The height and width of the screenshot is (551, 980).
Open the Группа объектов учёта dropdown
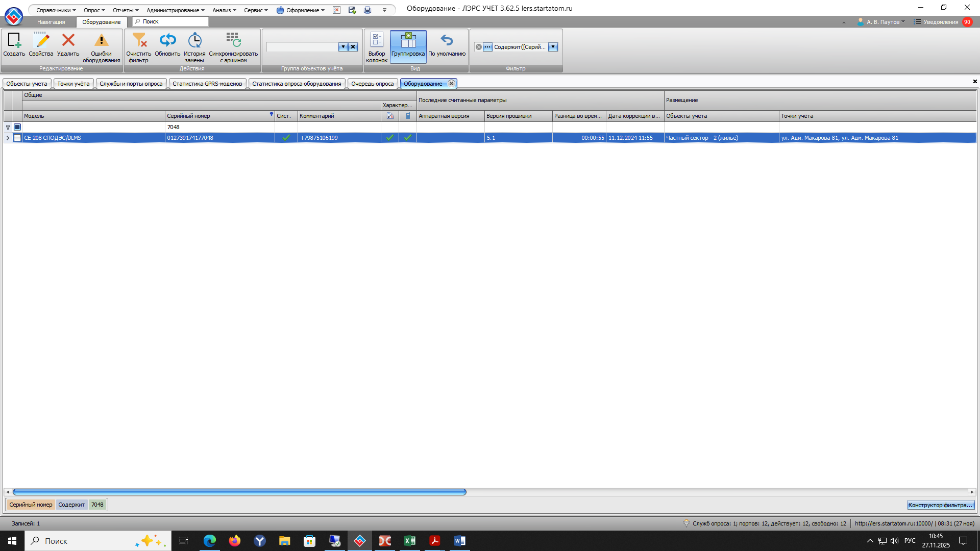[x=343, y=47]
